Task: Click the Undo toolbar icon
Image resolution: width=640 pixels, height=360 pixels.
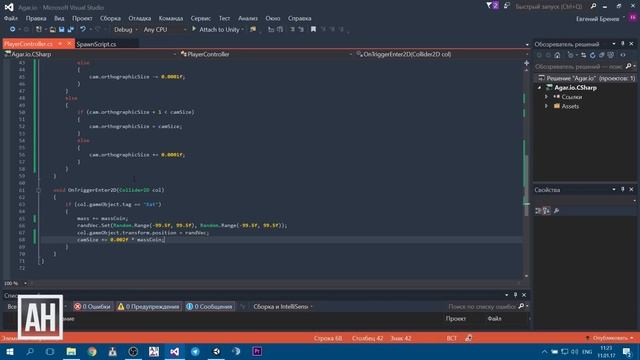Action: pos(83,29)
